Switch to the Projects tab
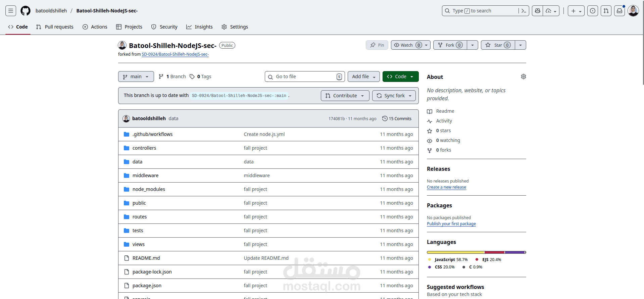Image resolution: width=644 pixels, height=299 pixels. 129,27
